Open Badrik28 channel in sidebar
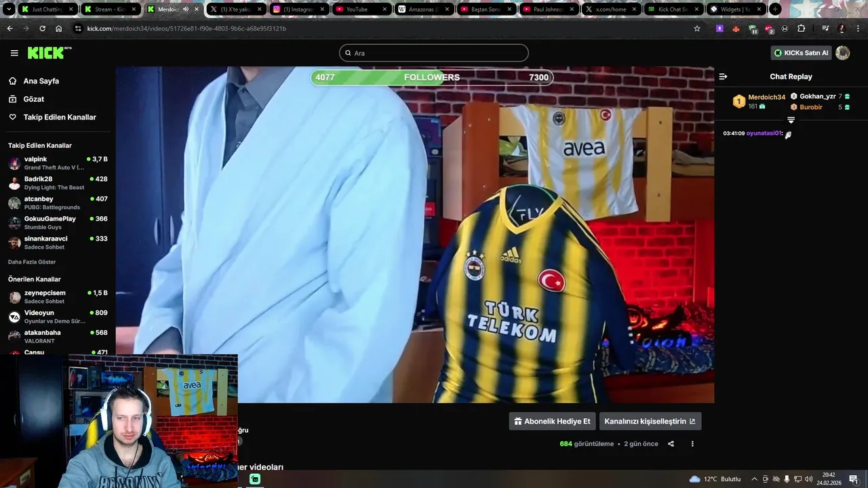This screenshot has width=868, height=488. [x=58, y=183]
